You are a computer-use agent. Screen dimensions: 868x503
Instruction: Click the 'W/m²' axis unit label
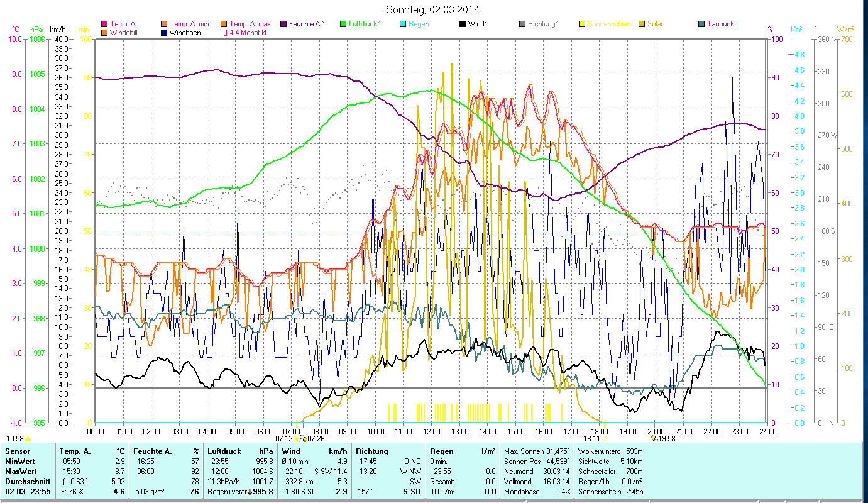pos(846,30)
